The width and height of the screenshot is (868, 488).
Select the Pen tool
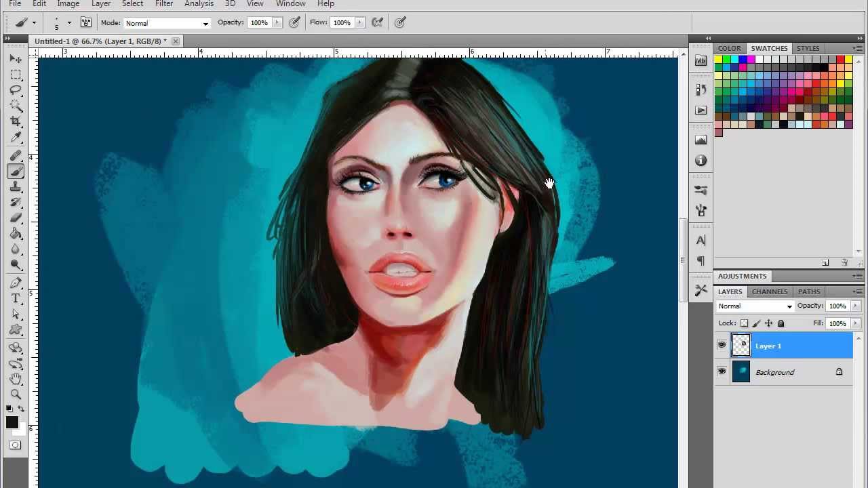[x=16, y=283]
